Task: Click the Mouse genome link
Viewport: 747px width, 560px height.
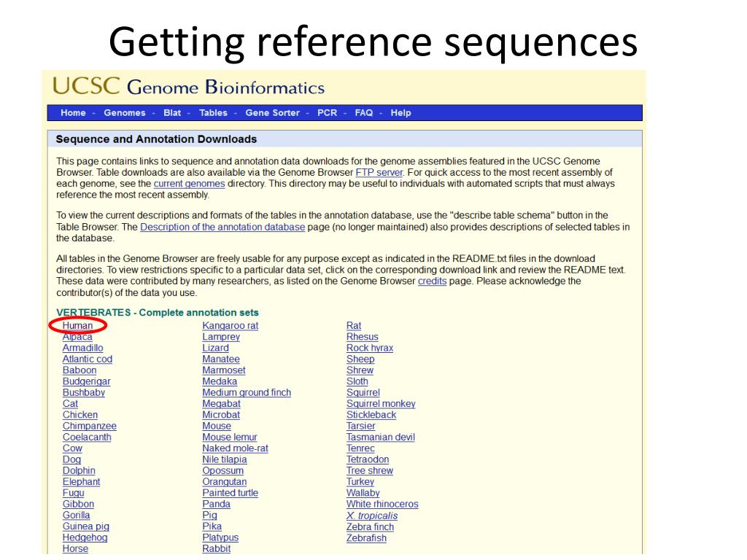Action: click(217, 426)
